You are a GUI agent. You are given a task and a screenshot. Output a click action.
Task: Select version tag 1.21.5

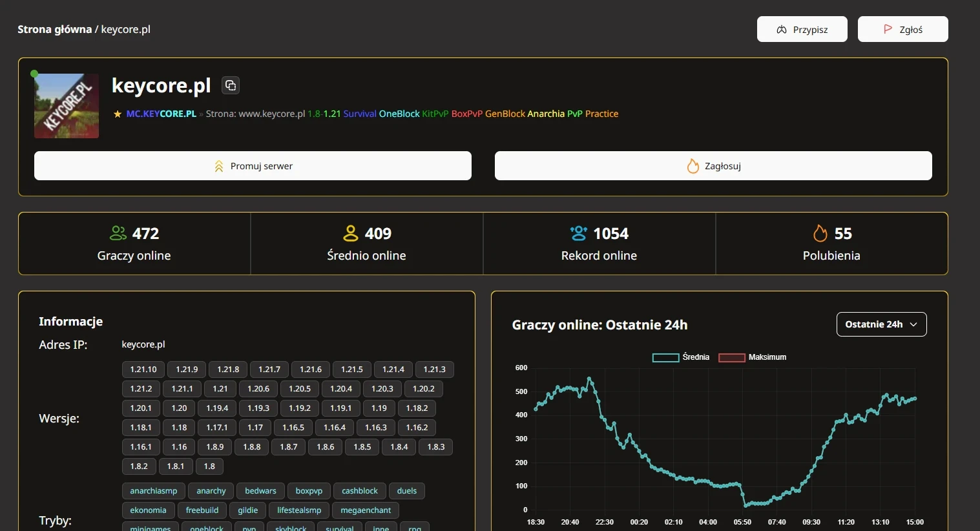click(x=352, y=370)
